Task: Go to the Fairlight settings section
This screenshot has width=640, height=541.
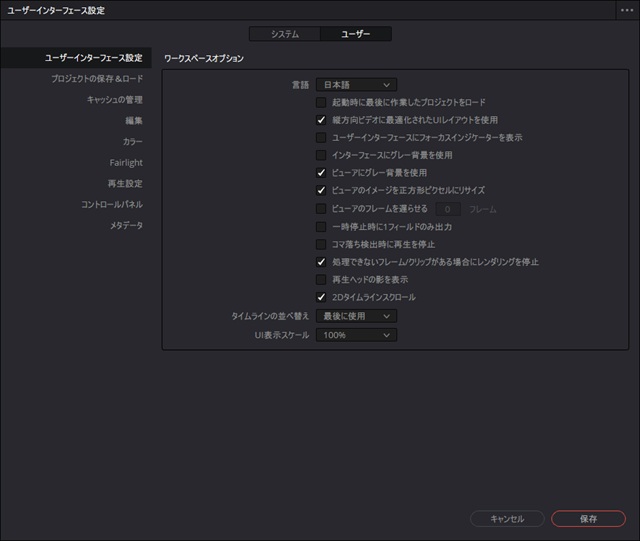Action: click(x=126, y=163)
